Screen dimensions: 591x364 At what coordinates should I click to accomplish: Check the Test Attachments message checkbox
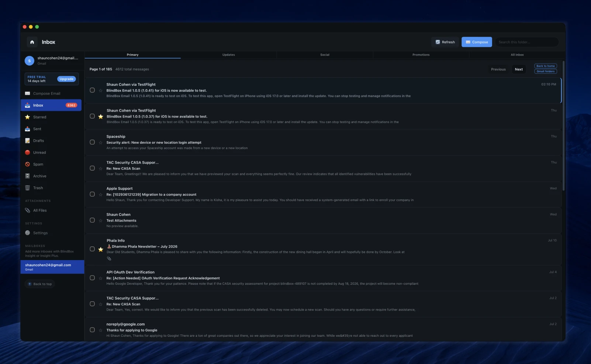92,220
